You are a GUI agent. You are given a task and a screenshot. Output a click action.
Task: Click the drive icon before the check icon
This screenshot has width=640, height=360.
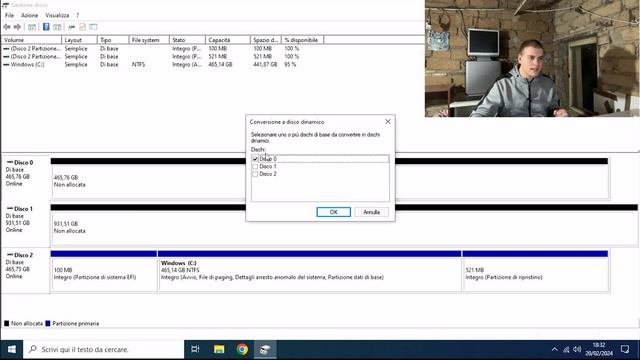pyautogui.click(x=71, y=27)
